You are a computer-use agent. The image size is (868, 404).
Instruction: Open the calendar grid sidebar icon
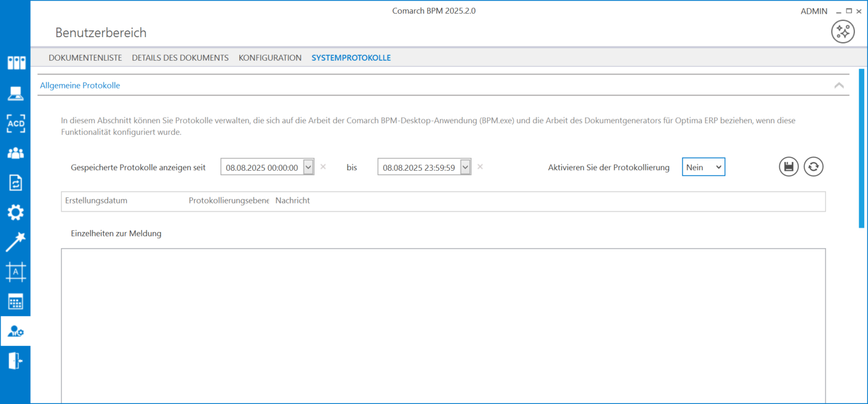click(15, 302)
